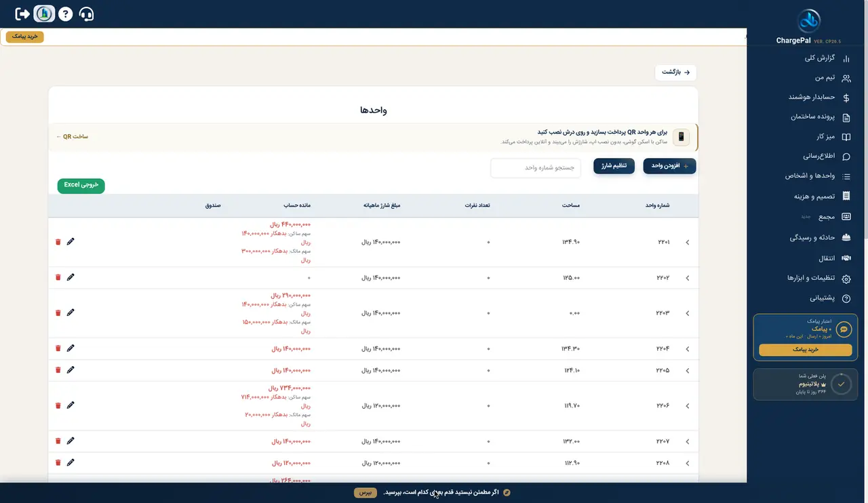Screen dimensions: 868x503
Task: Delete unit 2202 with the trash icon
Action: click(x=58, y=277)
